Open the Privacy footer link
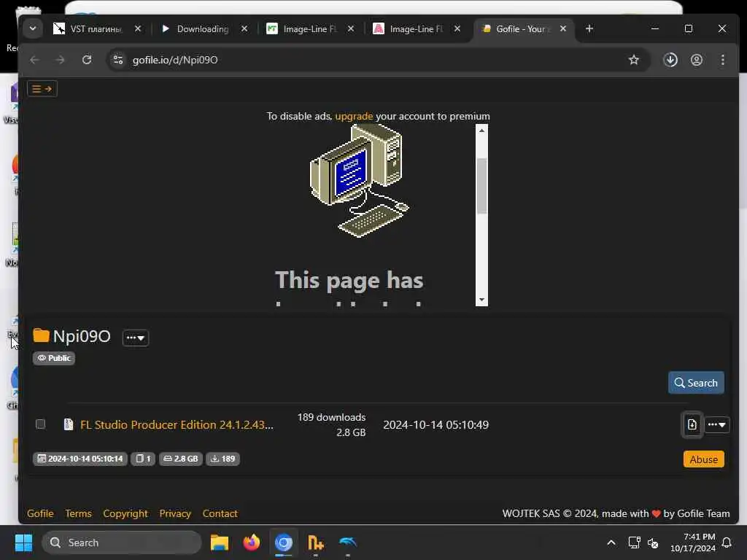This screenshot has height=560, width=747. click(175, 513)
